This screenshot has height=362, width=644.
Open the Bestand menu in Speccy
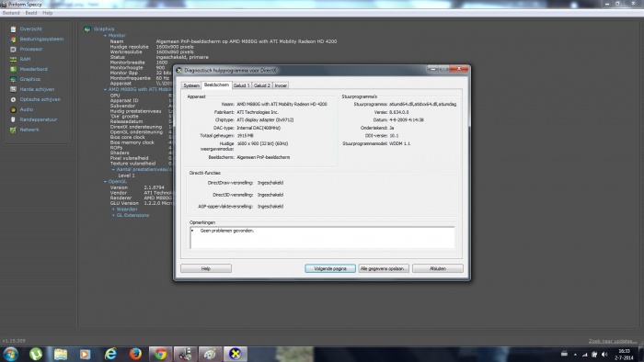(x=11, y=13)
